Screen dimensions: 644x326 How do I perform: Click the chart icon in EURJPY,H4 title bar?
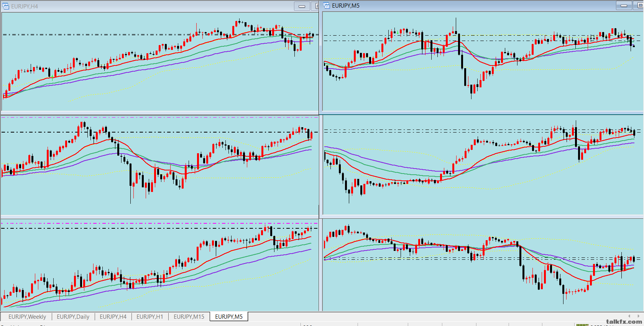6,6
